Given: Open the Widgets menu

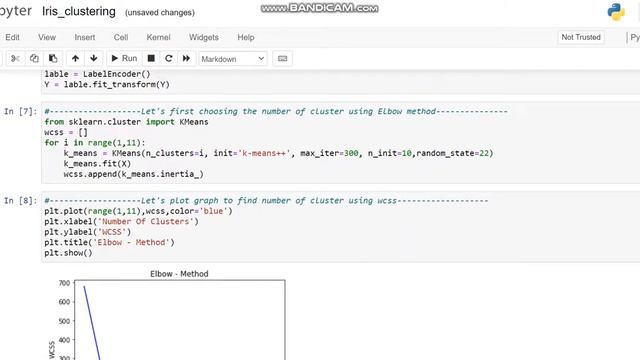Looking at the screenshot, I should pos(204,37).
